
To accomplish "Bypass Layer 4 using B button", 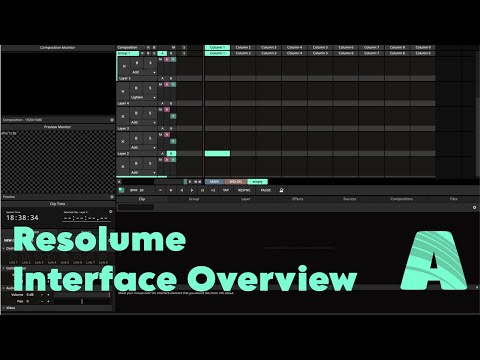I will 136,88.
